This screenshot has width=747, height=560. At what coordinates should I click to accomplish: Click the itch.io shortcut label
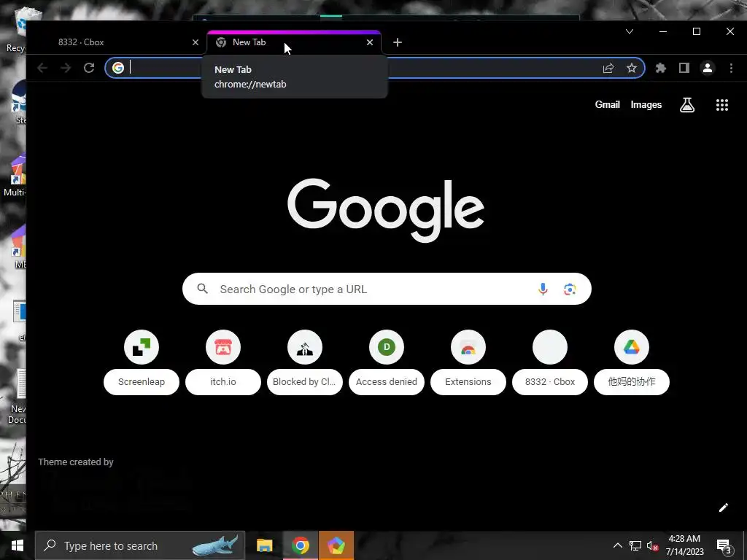tap(223, 382)
